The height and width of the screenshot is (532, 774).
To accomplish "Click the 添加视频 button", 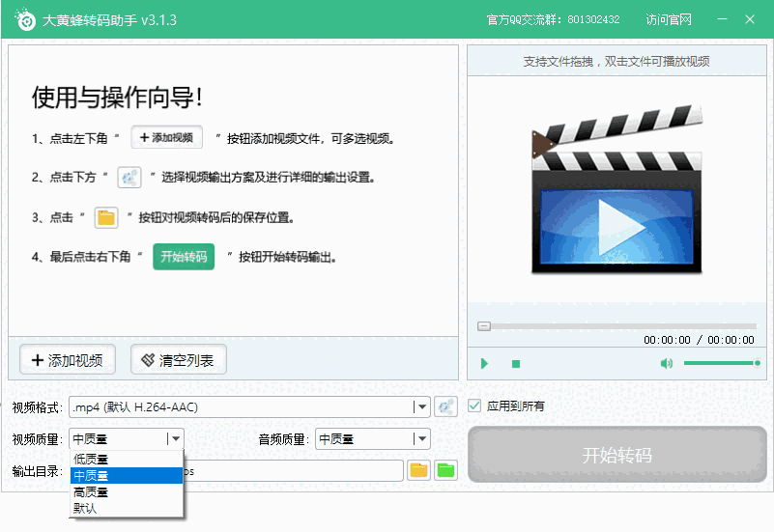I will (68, 360).
